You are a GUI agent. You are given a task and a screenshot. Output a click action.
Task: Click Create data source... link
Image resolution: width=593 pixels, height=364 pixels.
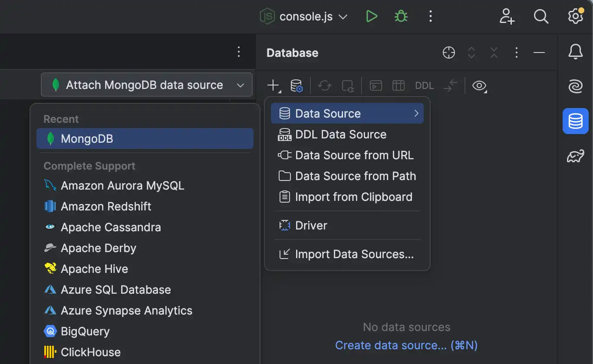coord(406,345)
